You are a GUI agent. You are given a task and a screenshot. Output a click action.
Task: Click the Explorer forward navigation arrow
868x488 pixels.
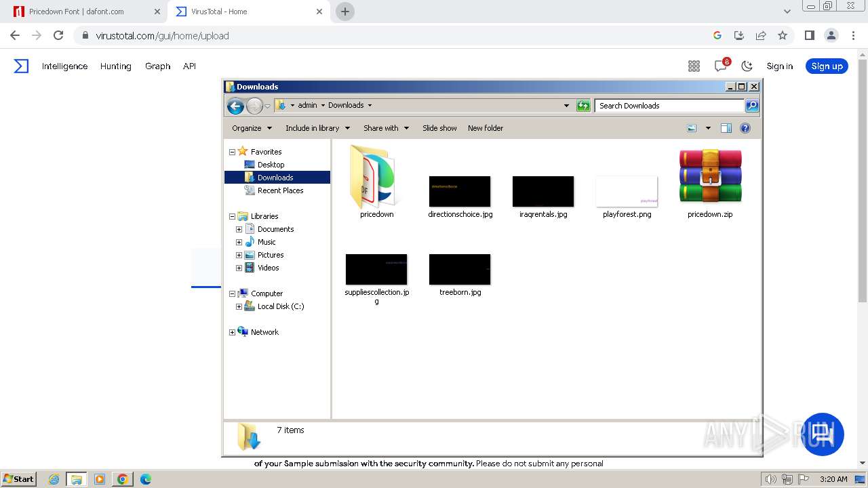[254, 106]
